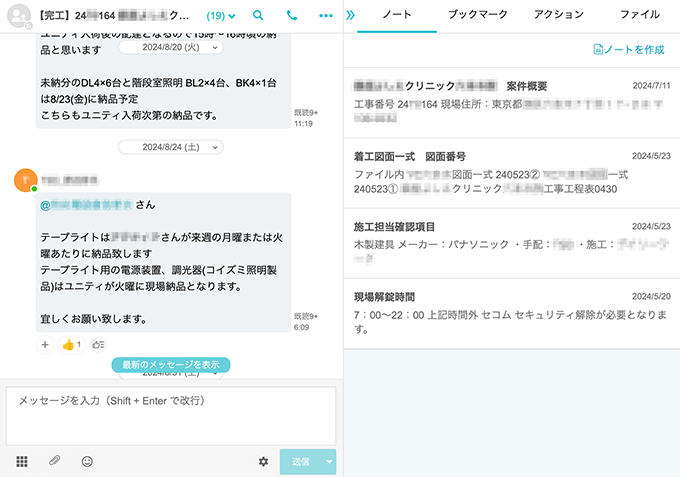Switch to the ファイル tab

click(x=640, y=15)
